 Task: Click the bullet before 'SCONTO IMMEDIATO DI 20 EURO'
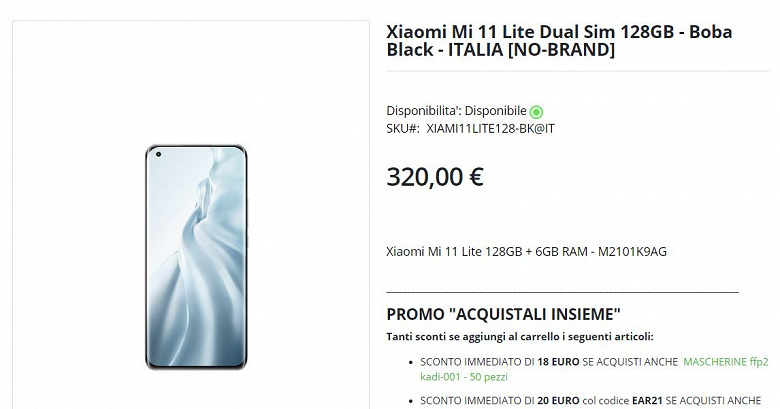(x=410, y=401)
